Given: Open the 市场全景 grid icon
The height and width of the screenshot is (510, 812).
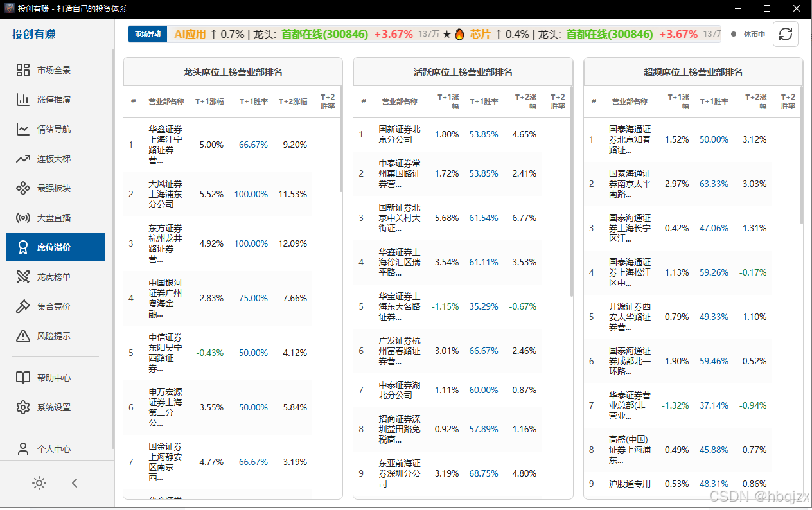Looking at the screenshot, I should (x=23, y=70).
